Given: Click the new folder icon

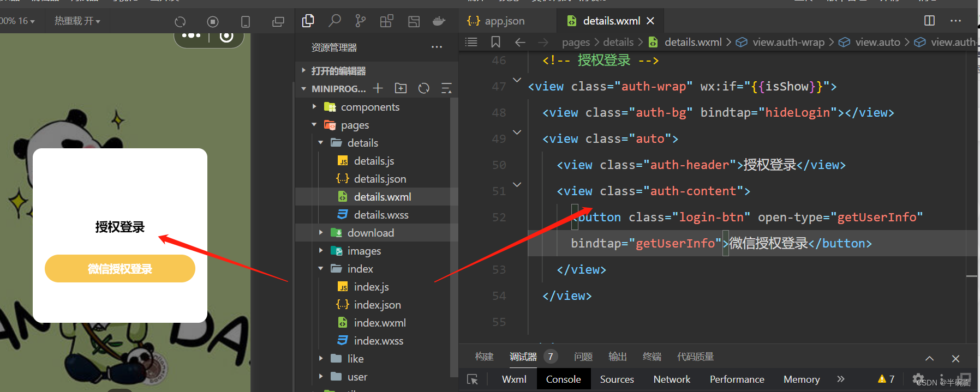Looking at the screenshot, I should click(x=401, y=88).
